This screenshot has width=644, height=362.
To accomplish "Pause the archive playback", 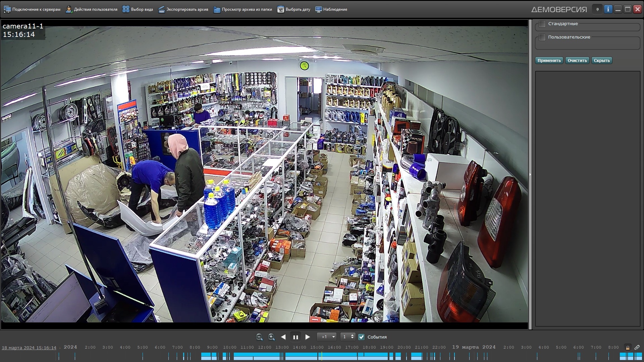I will 296,337.
